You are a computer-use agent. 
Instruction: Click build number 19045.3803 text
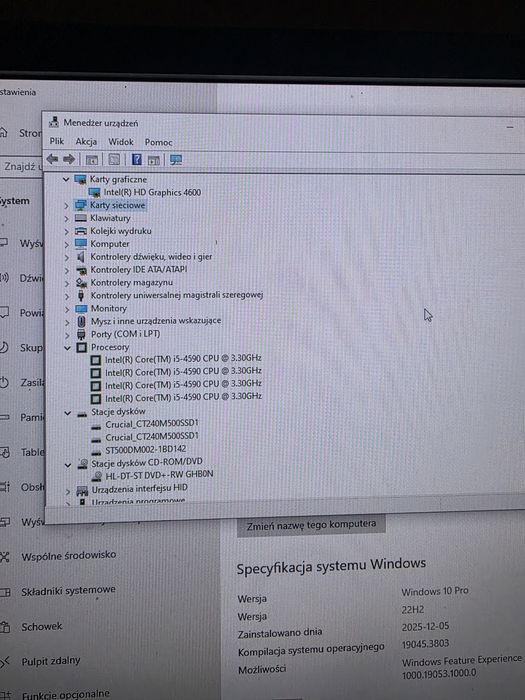425,644
